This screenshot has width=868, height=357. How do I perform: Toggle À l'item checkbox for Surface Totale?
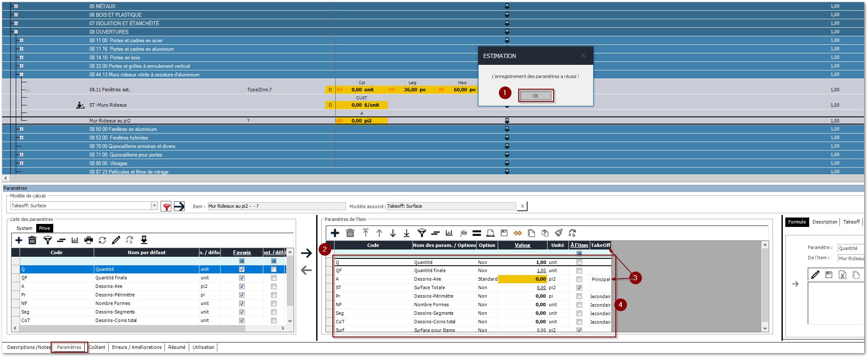[579, 288]
